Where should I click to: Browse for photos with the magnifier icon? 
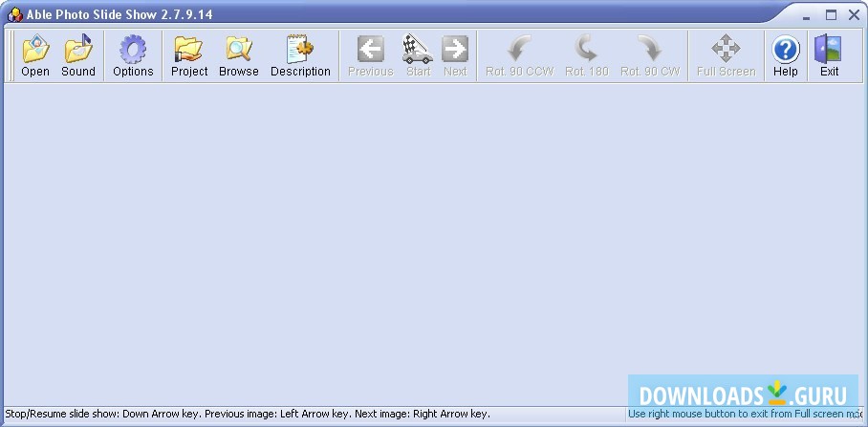[x=239, y=55]
